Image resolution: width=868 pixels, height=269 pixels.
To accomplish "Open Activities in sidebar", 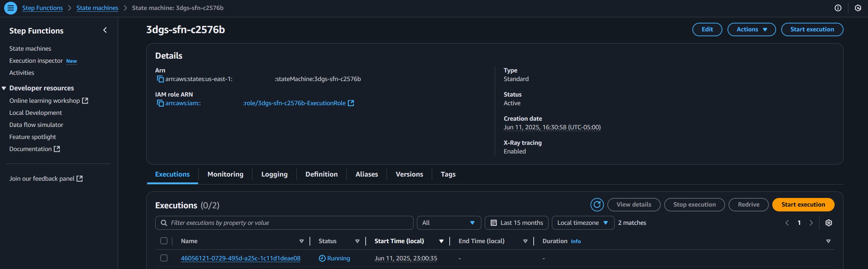I will tap(22, 73).
